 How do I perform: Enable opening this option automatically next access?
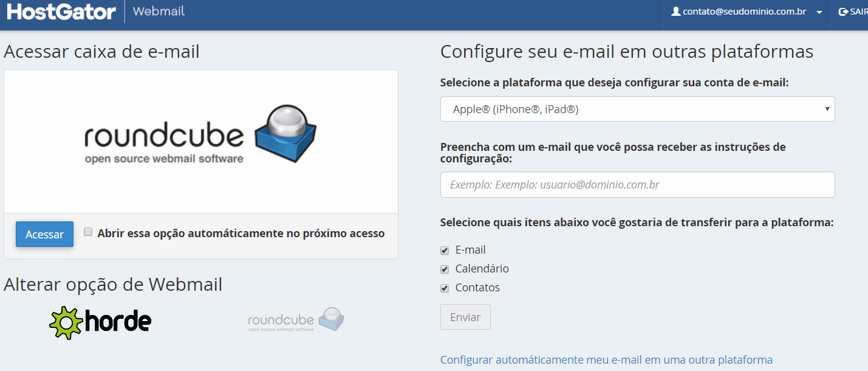(x=88, y=232)
